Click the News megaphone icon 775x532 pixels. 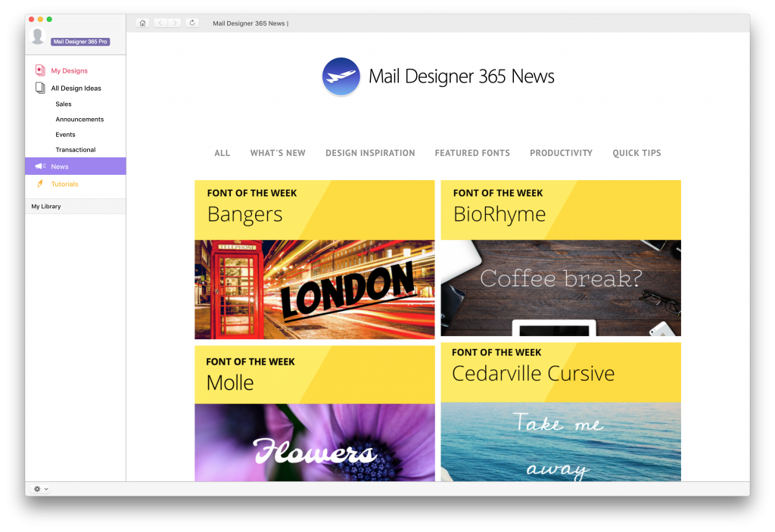(x=41, y=166)
